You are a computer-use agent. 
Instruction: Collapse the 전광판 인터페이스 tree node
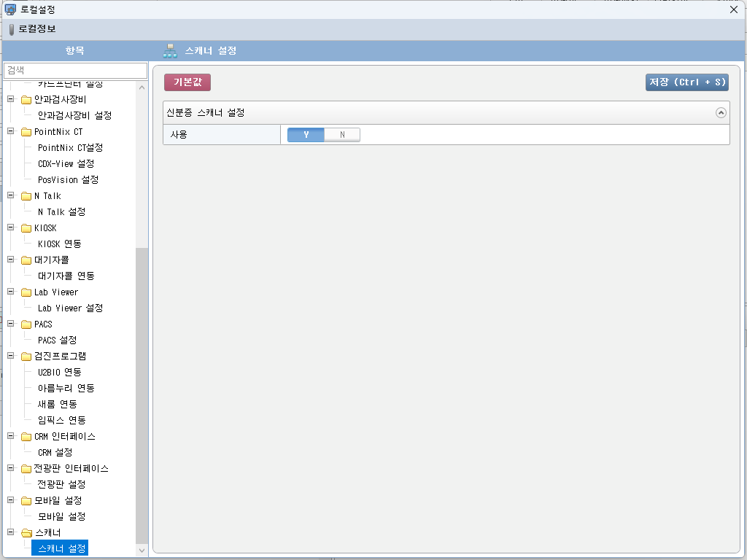pos(11,469)
